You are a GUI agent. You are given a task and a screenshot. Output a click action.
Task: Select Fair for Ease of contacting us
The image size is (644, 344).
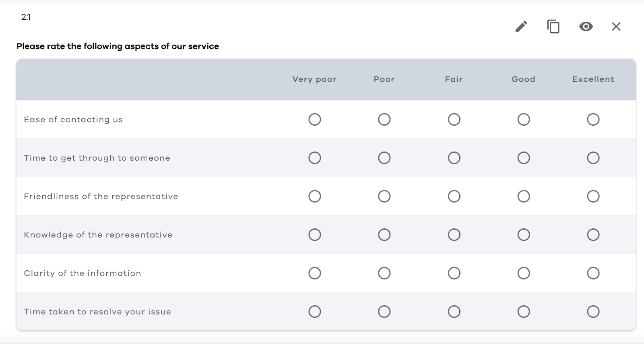(454, 120)
